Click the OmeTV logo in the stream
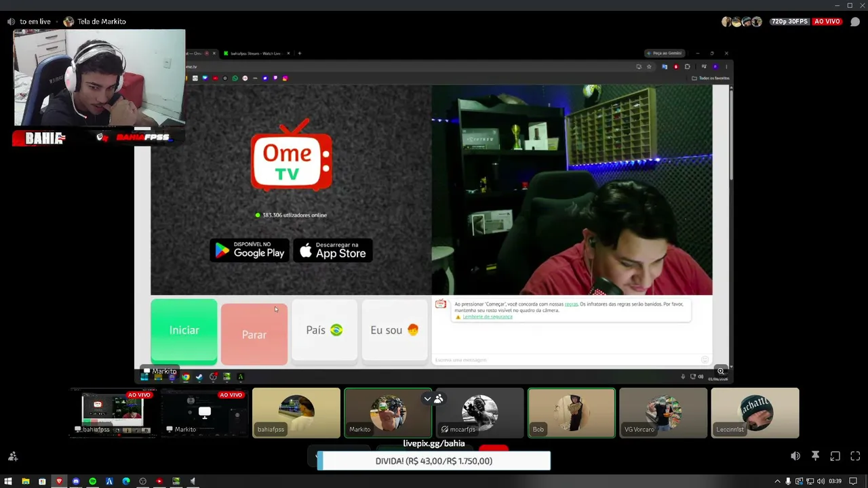 pyautogui.click(x=292, y=155)
